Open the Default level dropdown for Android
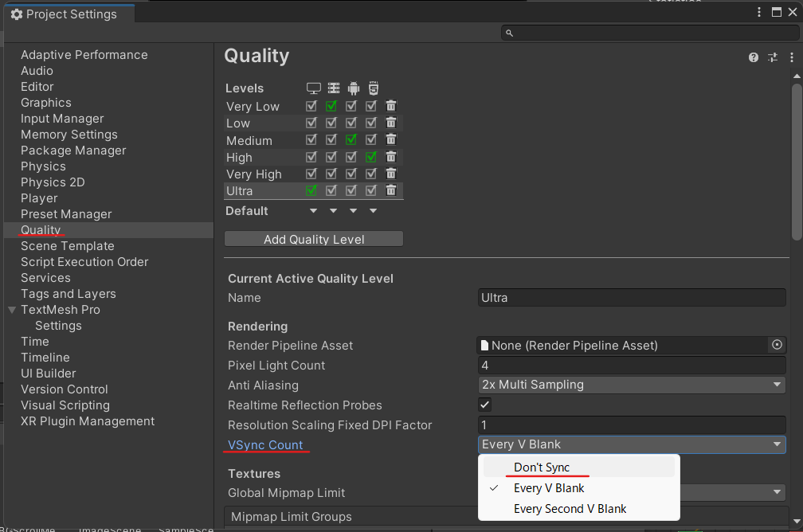Screen dimensions: 803x532 [354, 211]
